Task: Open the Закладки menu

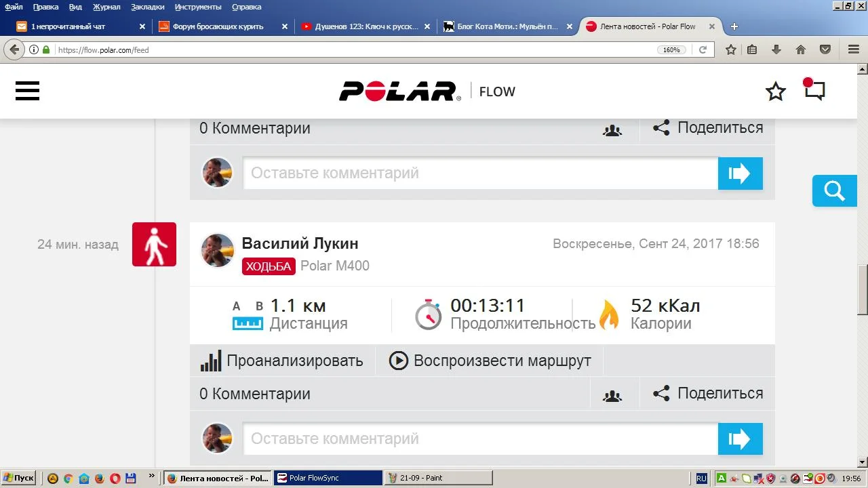Action: tap(148, 7)
